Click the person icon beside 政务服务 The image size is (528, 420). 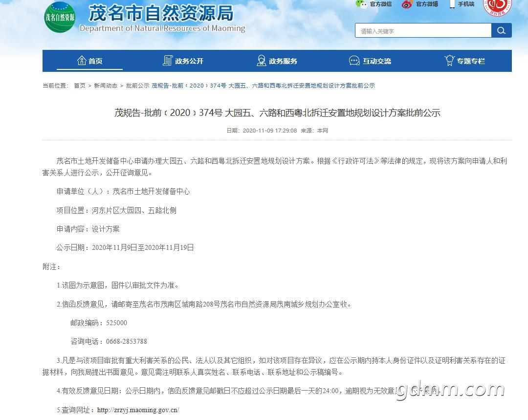point(261,61)
